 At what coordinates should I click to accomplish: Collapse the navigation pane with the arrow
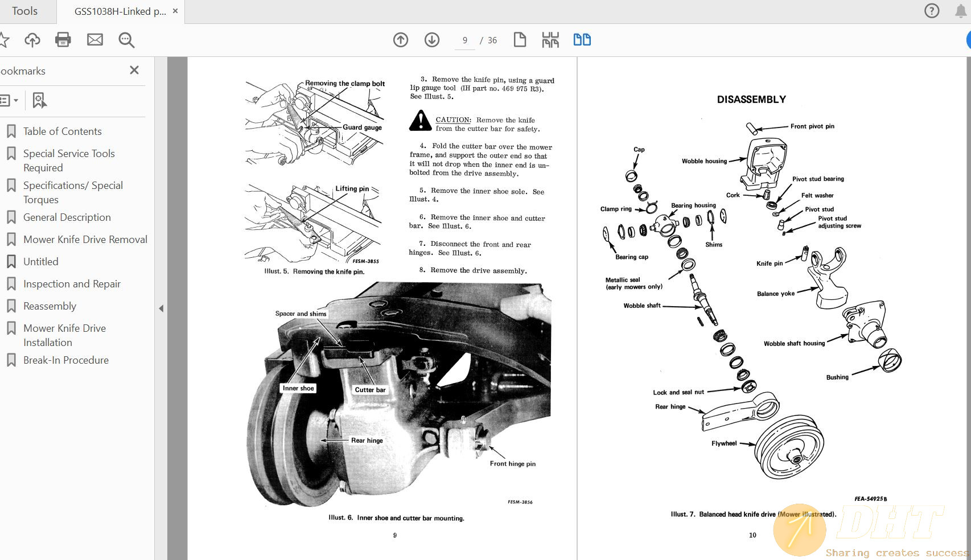pos(161,308)
